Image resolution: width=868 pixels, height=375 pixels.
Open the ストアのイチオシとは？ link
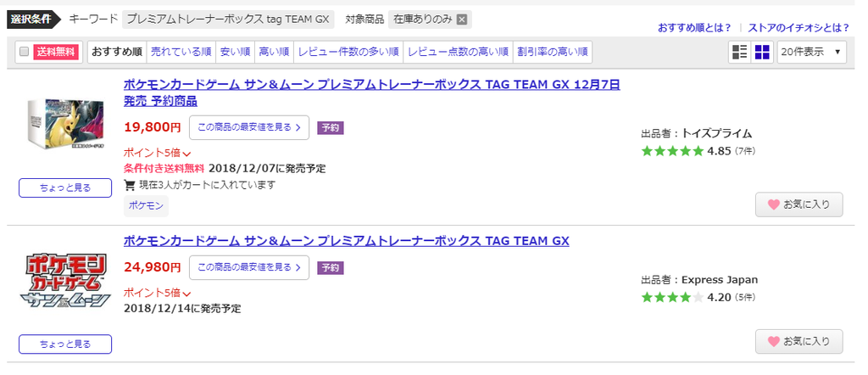tap(798, 28)
